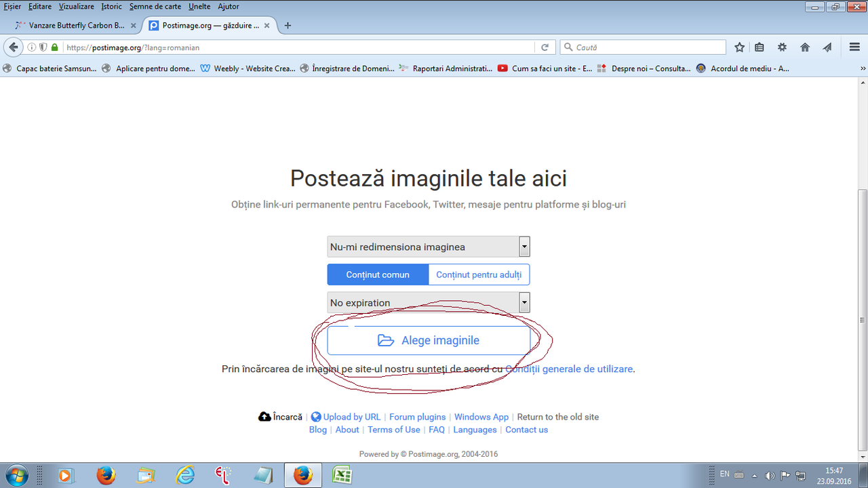Open Contact us link
Screen dimensions: 868x488
click(x=526, y=430)
